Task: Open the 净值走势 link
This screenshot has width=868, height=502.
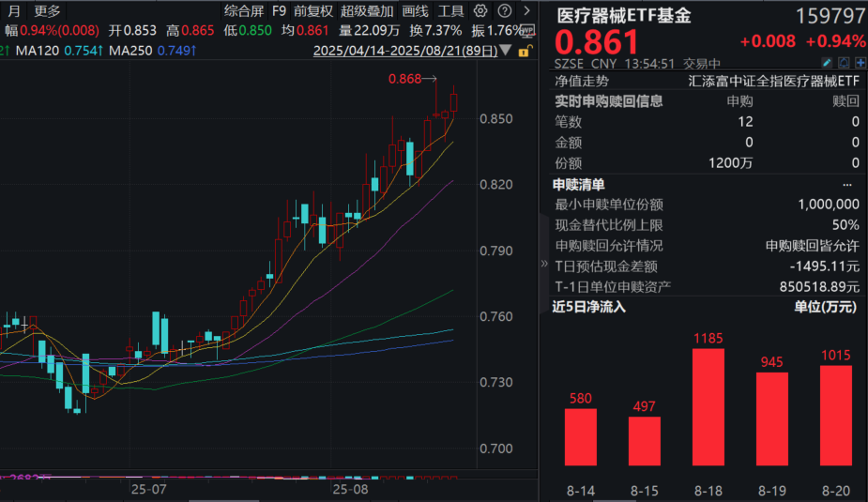Action: coord(583,82)
